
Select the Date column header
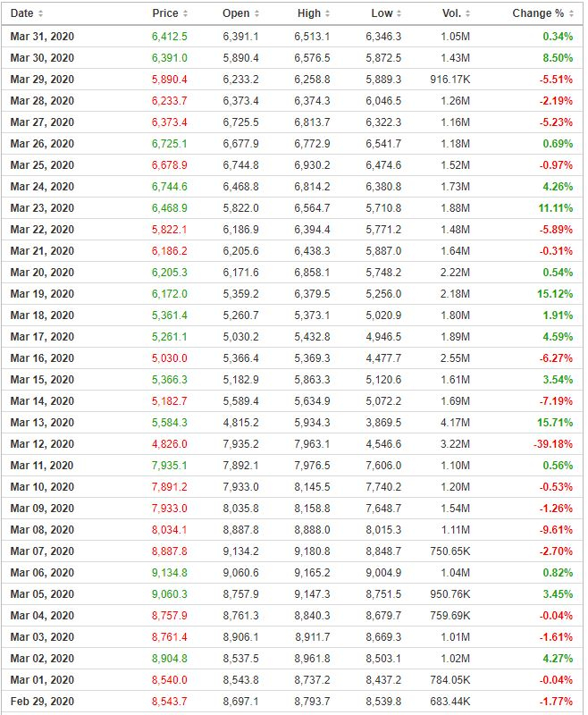[x=21, y=13]
